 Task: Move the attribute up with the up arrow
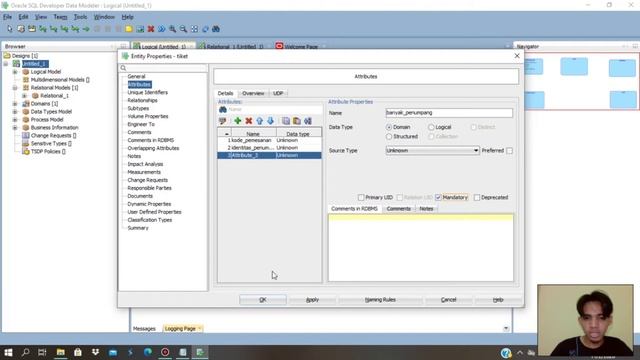pos(260,121)
